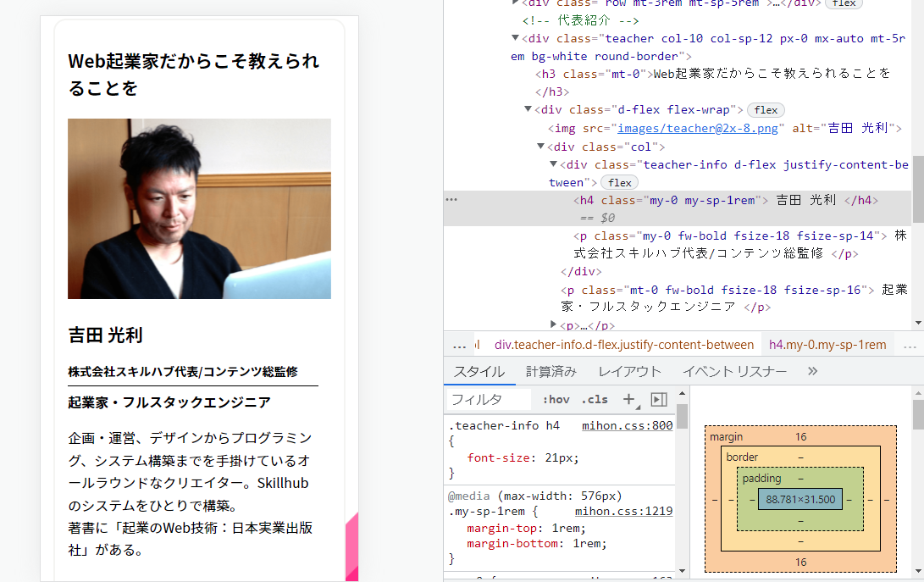Select h4.my-0.my-sp-1rem breadcrumb item

pyautogui.click(x=827, y=345)
